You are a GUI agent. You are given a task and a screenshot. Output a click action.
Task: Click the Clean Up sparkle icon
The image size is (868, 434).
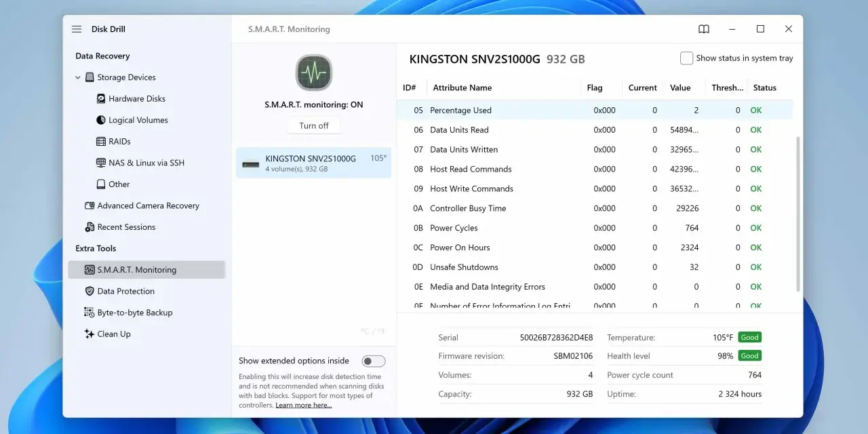[x=90, y=334]
